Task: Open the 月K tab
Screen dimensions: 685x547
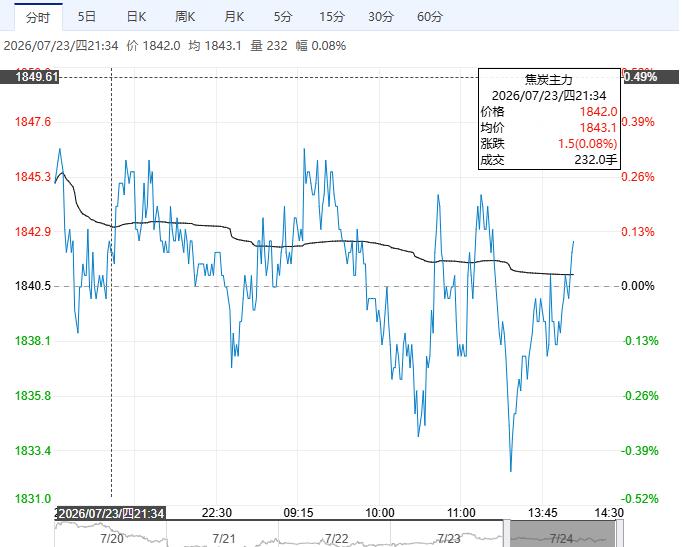Action: (x=234, y=17)
